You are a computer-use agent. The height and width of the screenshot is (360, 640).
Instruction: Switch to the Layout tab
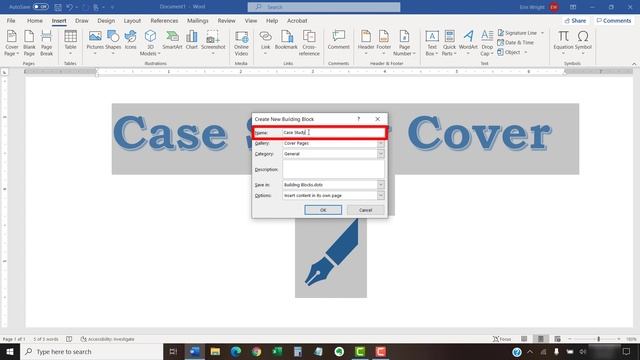tap(132, 20)
